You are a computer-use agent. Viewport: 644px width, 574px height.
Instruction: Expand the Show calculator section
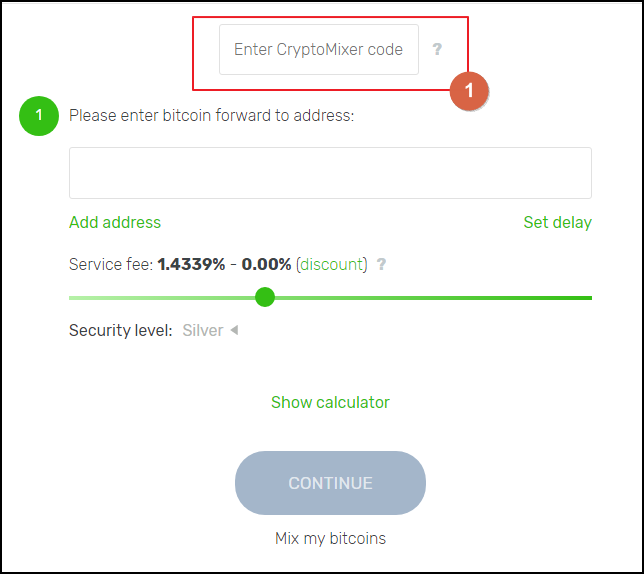tap(330, 402)
